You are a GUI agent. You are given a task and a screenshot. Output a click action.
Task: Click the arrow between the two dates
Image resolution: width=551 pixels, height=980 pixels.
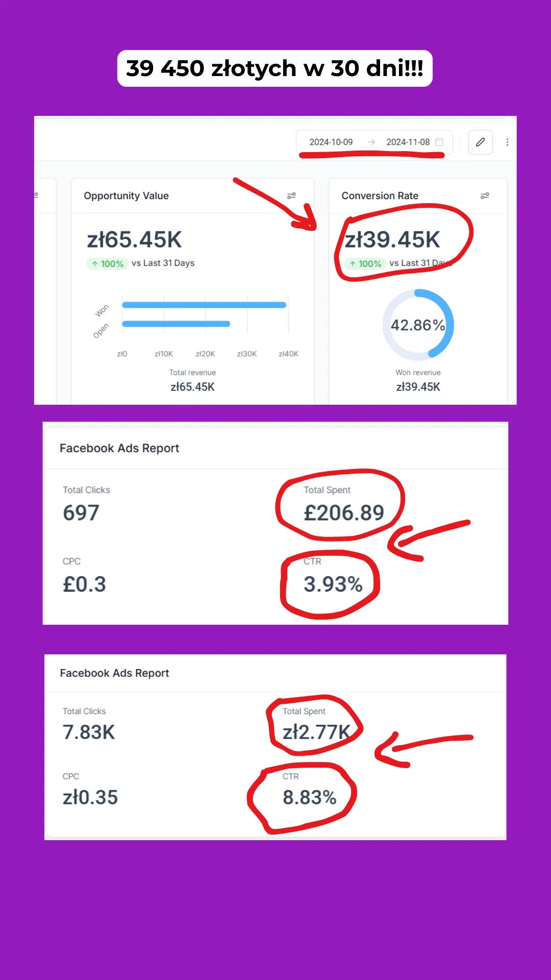pos(371,142)
